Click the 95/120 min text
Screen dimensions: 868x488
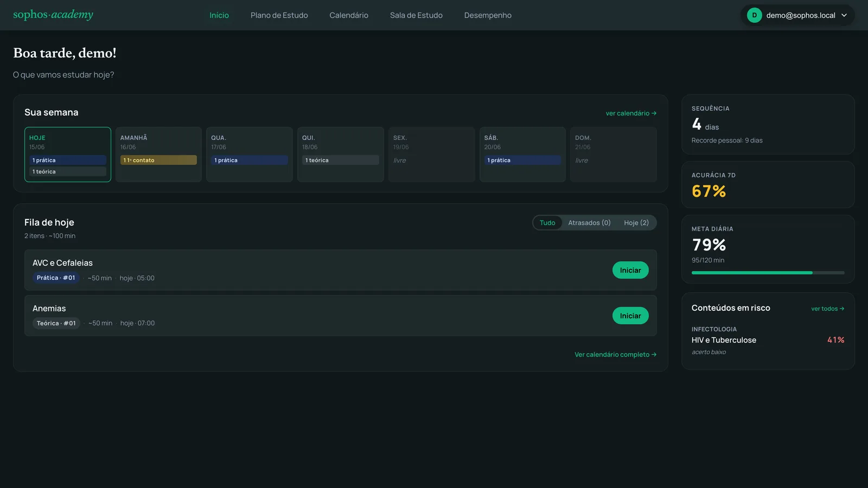click(708, 260)
